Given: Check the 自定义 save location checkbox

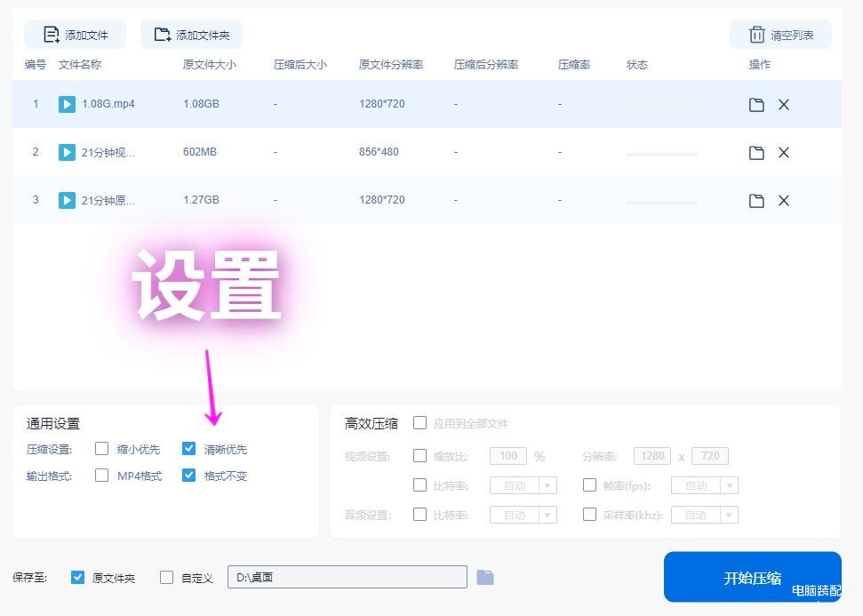Looking at the screenshot, I should 167,577.
